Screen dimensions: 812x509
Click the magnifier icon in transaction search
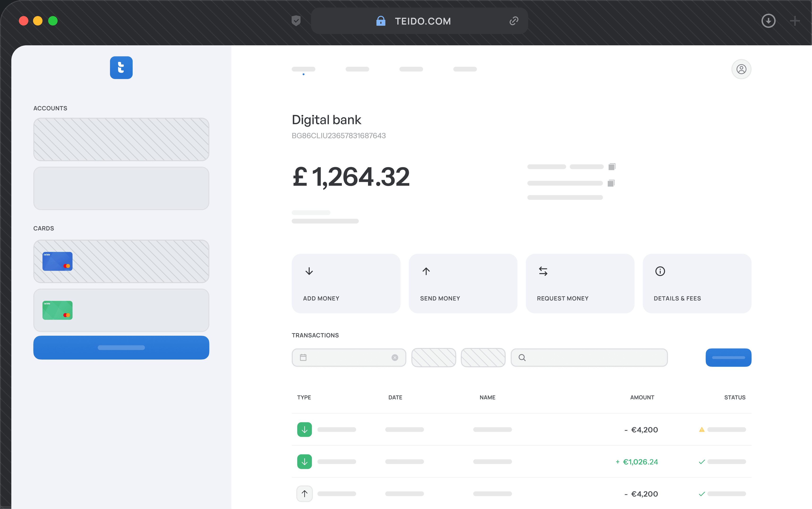[x=522, y=357]
